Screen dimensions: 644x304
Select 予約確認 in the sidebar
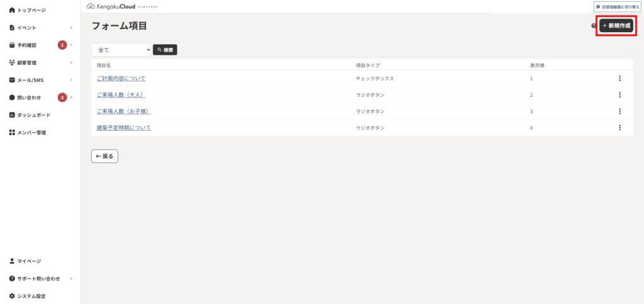(26, 45)
